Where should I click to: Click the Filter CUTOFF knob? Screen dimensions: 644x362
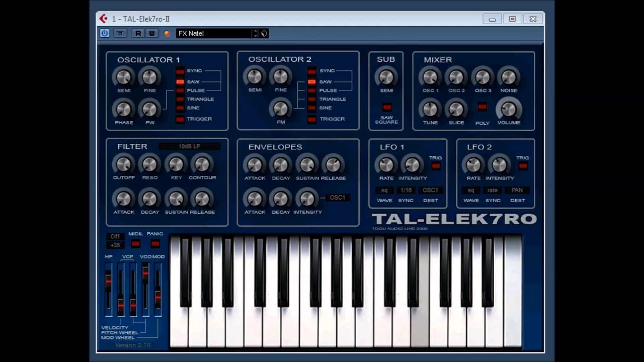[123, 164]
